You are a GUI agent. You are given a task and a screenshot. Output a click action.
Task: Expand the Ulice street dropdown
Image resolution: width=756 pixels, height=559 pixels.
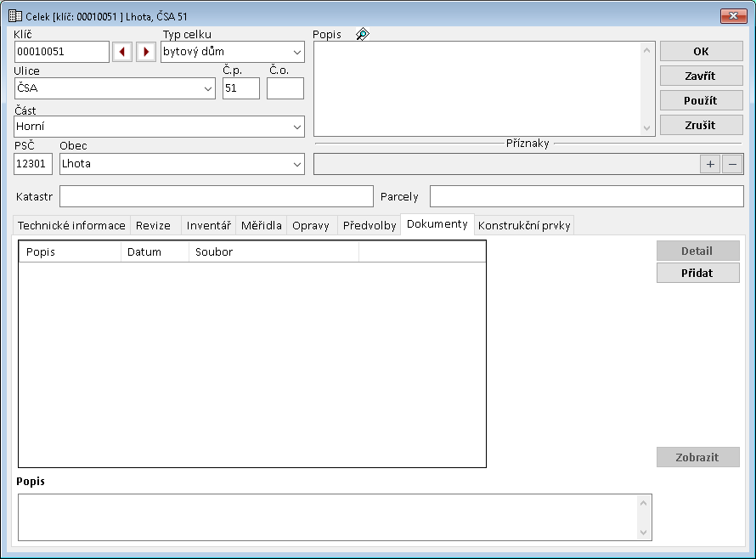(x=208, y=88)
